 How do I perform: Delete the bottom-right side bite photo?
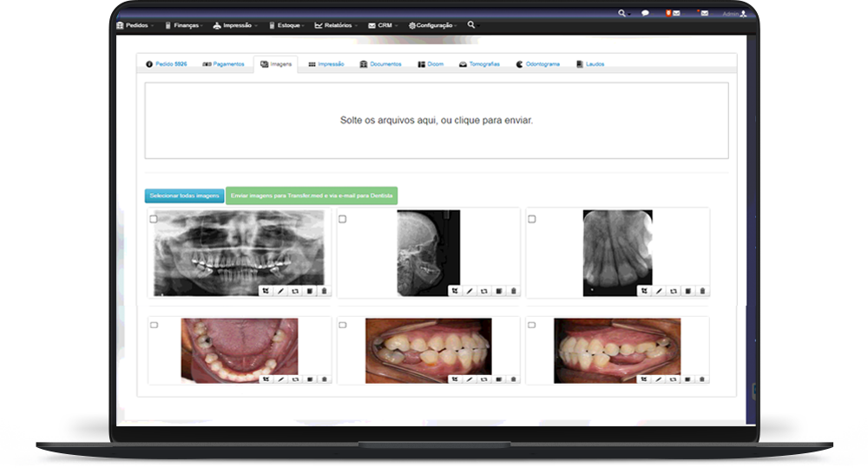point(702,379)
